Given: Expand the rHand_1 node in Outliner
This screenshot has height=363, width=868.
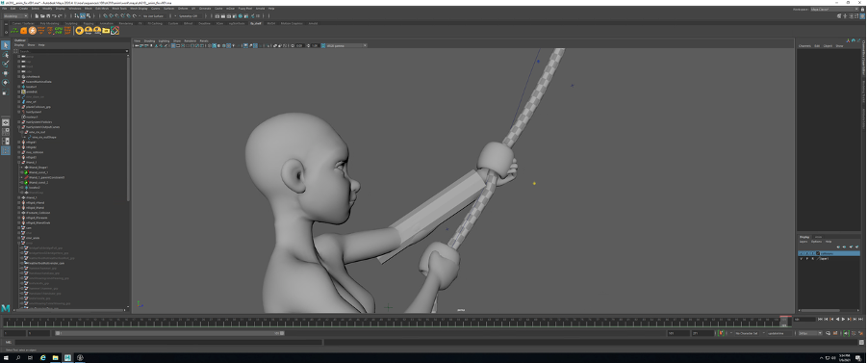Looking at the screenshot, I should pos(19,197).
